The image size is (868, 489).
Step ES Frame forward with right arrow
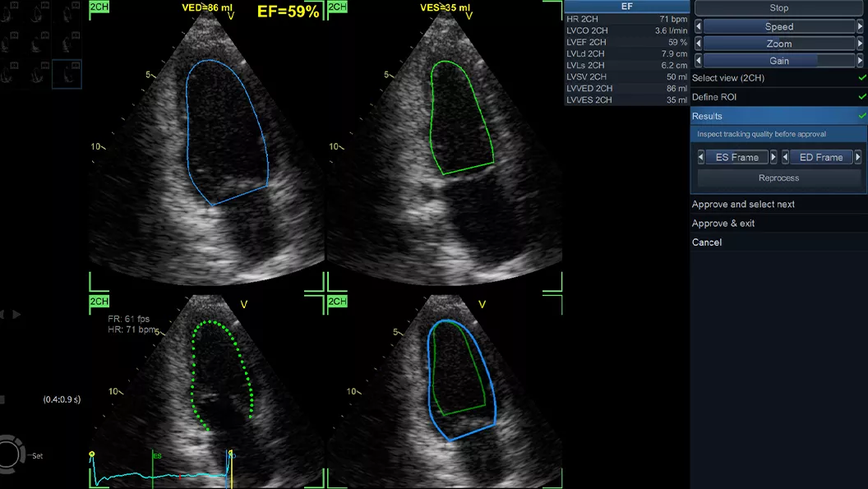coord(773,157)
